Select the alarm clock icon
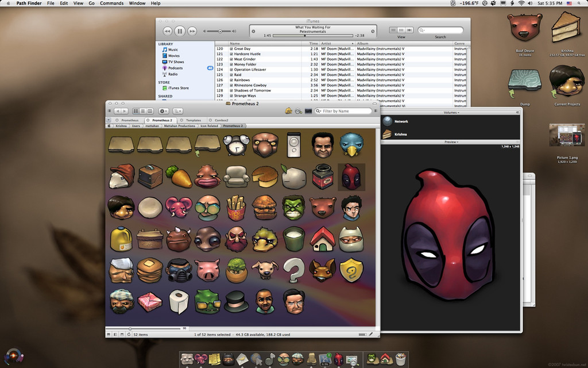Image resolution: width=588 pixels, height=368 pixels. coord(237,145)
